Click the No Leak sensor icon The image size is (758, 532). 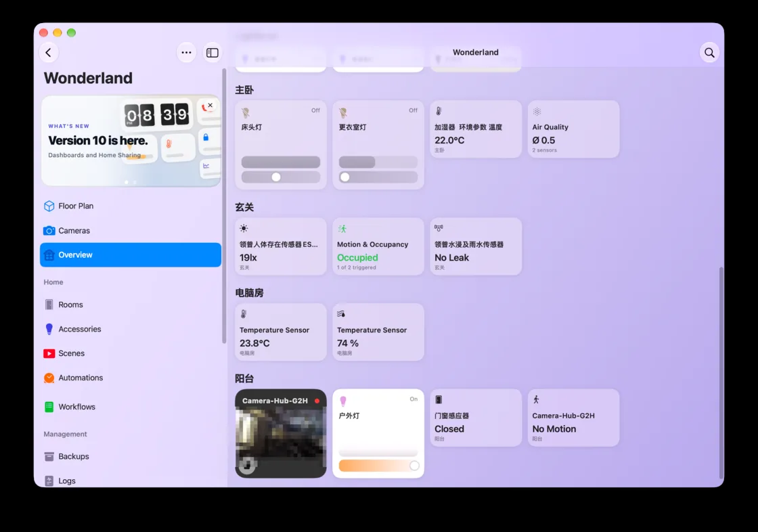(439, 228)
